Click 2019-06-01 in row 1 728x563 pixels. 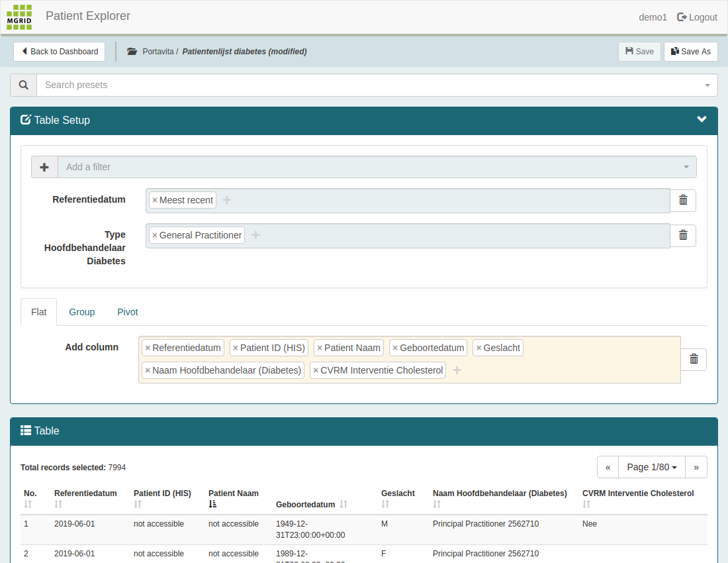pos(74,524)
